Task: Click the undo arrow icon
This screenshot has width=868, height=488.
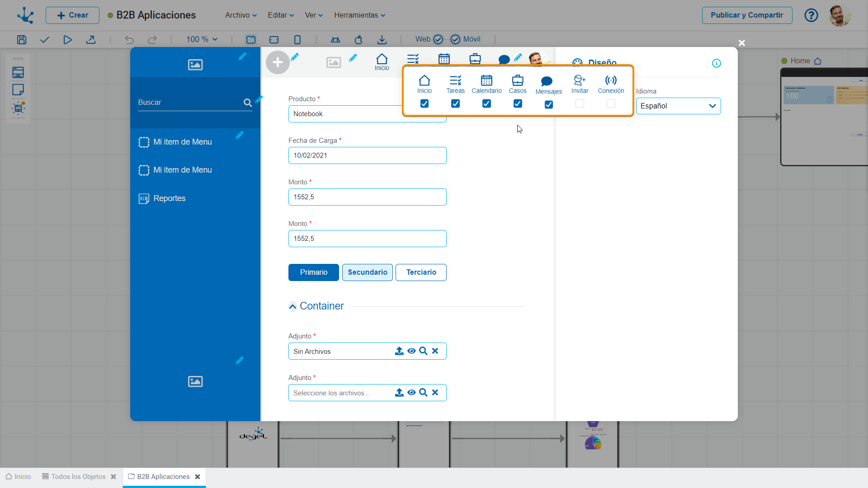Action: click(129, 40)
